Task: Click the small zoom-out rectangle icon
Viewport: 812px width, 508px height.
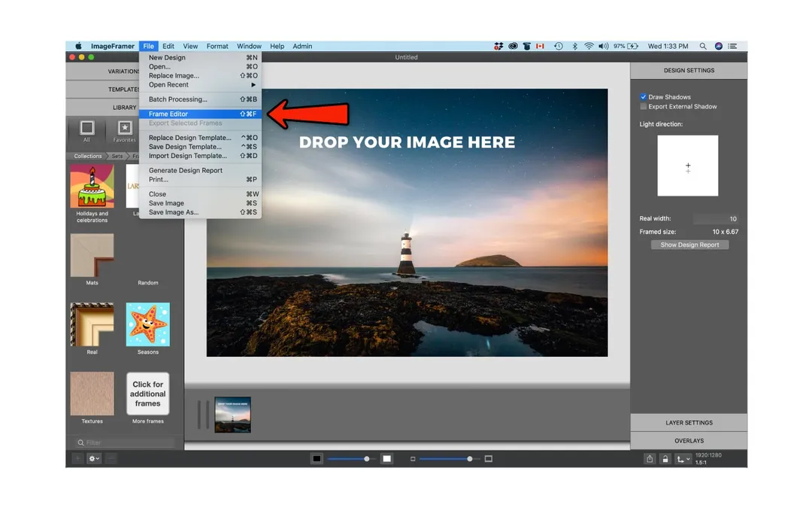Action: tap(413, 459)
